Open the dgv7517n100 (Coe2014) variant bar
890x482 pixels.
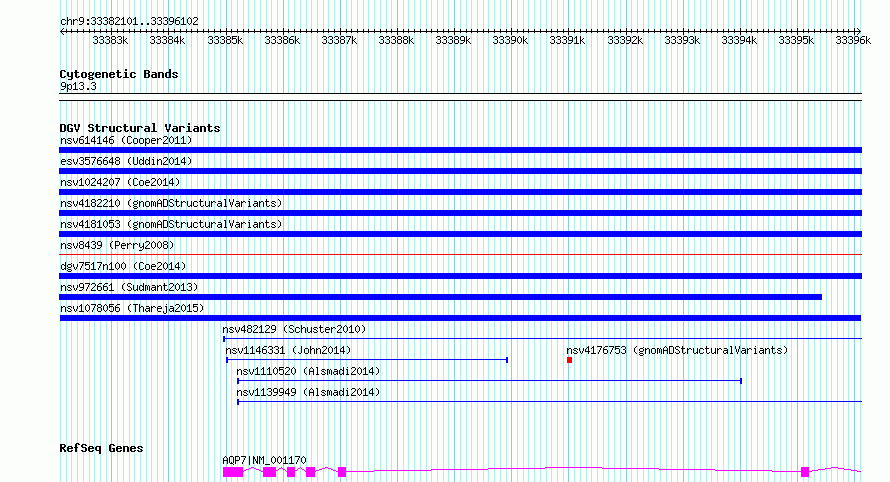[460, 276]
